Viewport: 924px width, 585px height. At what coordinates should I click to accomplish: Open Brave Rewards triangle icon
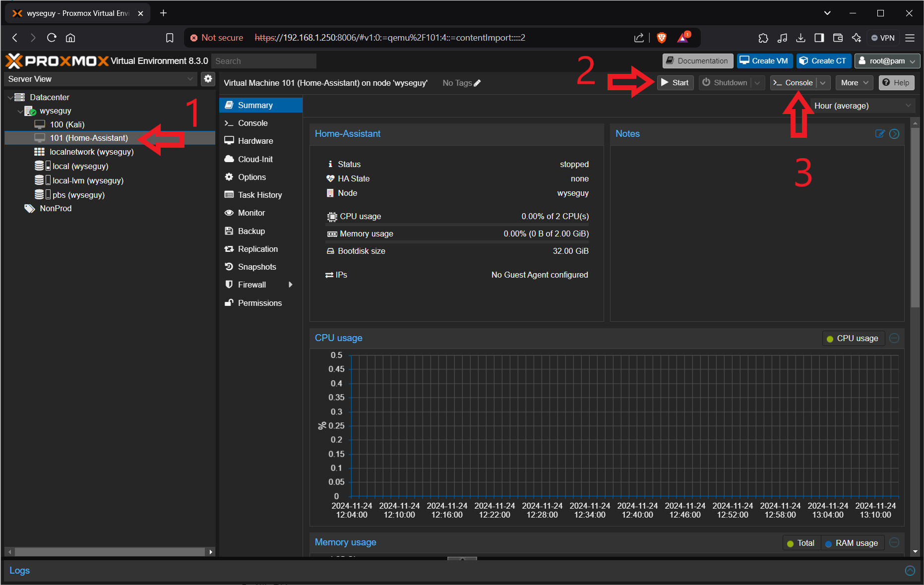click(683, 38)
